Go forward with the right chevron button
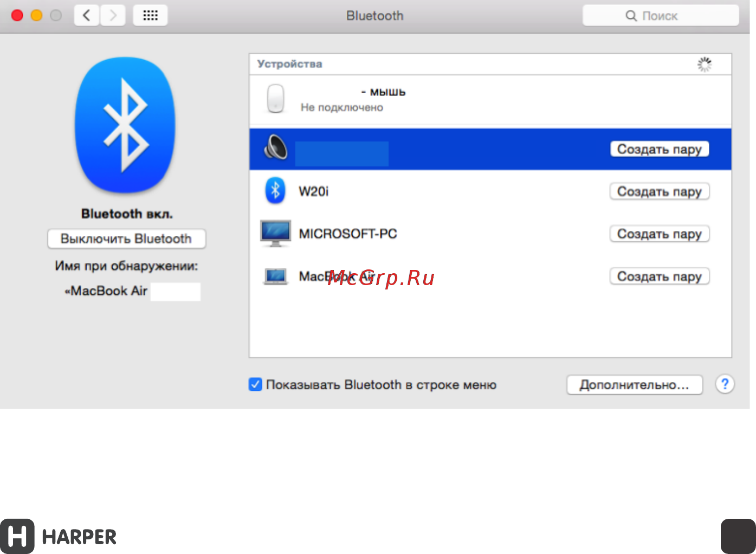 click(x=113, y=16)
